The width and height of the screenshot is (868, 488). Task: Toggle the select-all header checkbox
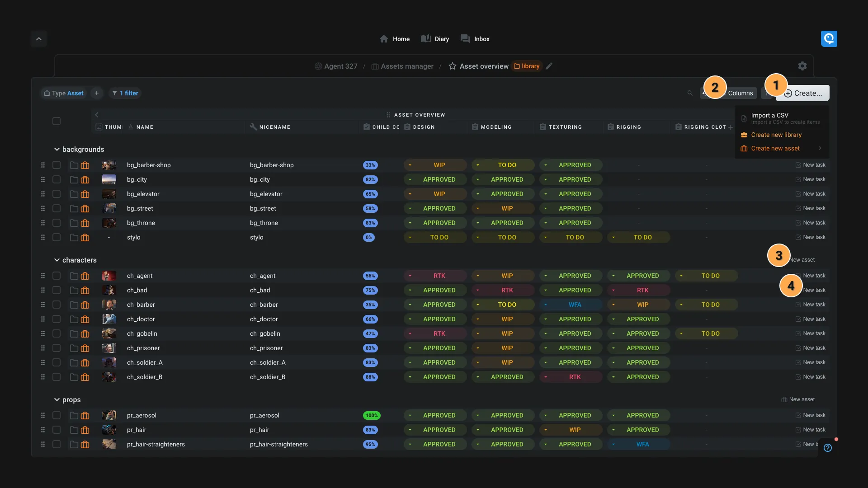point(57,121)
